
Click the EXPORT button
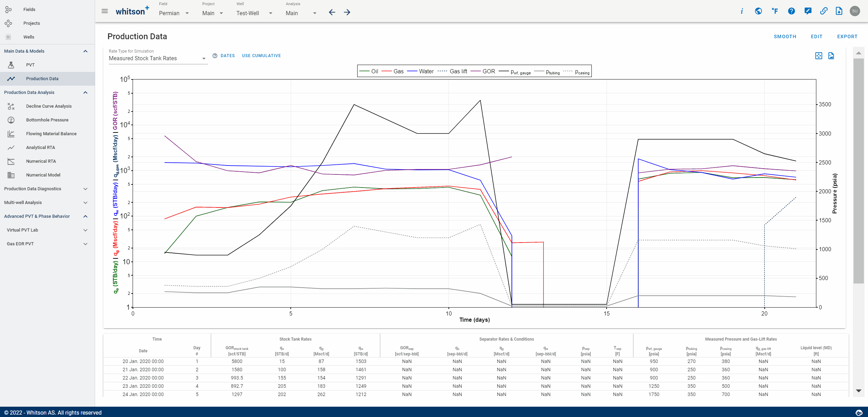847,36
